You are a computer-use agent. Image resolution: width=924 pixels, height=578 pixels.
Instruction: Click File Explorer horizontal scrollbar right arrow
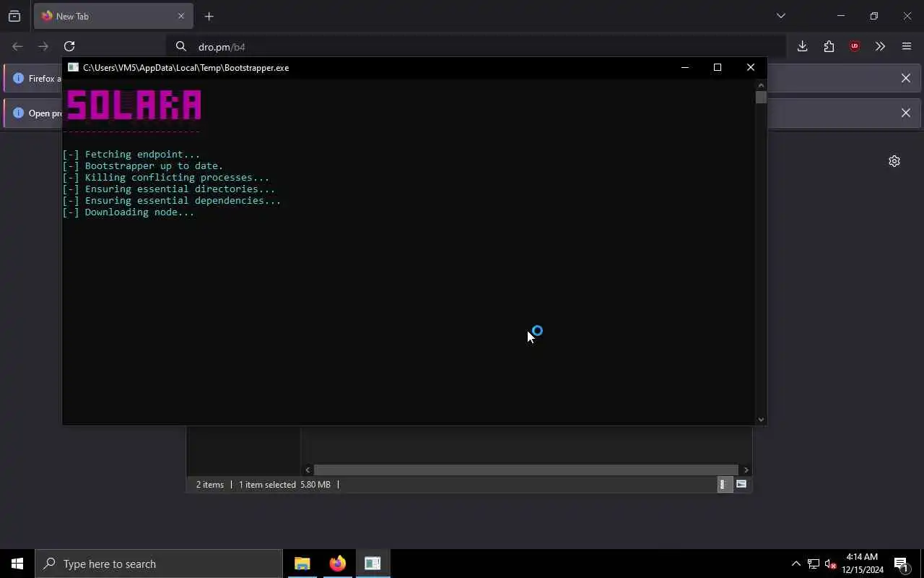coord(746,470)
